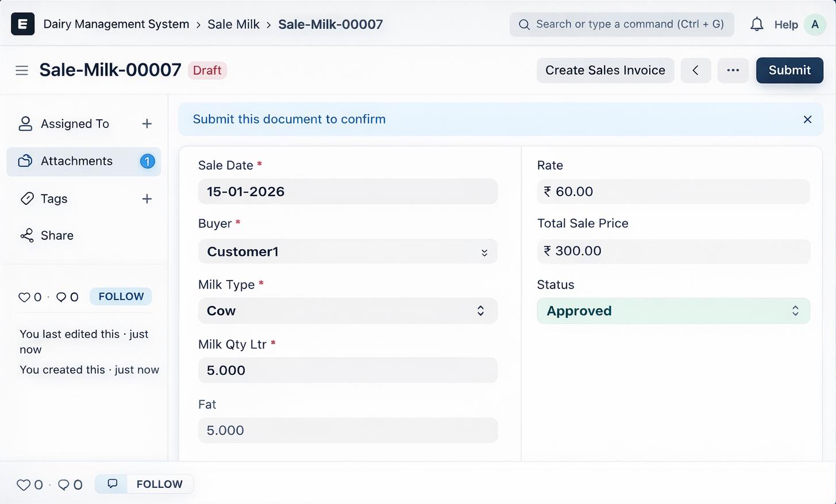Screen dimensions: 836x504
Task: Open the Help menu
Action: [786, 25]
